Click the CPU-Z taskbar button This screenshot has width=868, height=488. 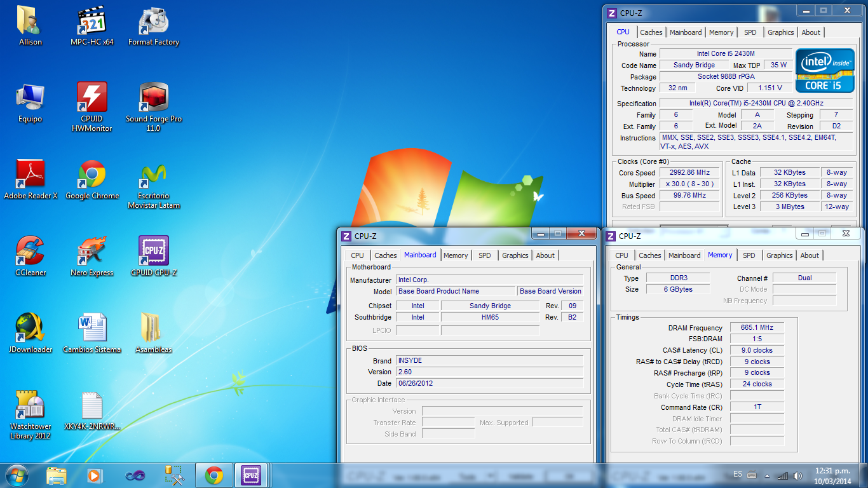click(x=251, y=475)
